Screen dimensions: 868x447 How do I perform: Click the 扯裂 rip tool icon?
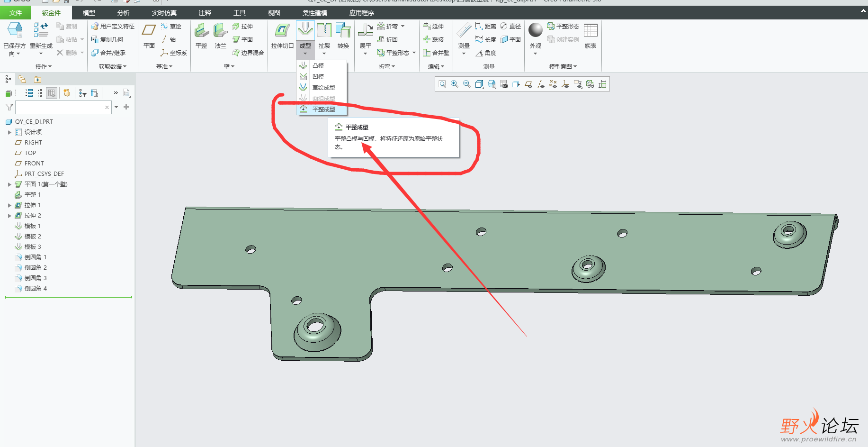324,30
